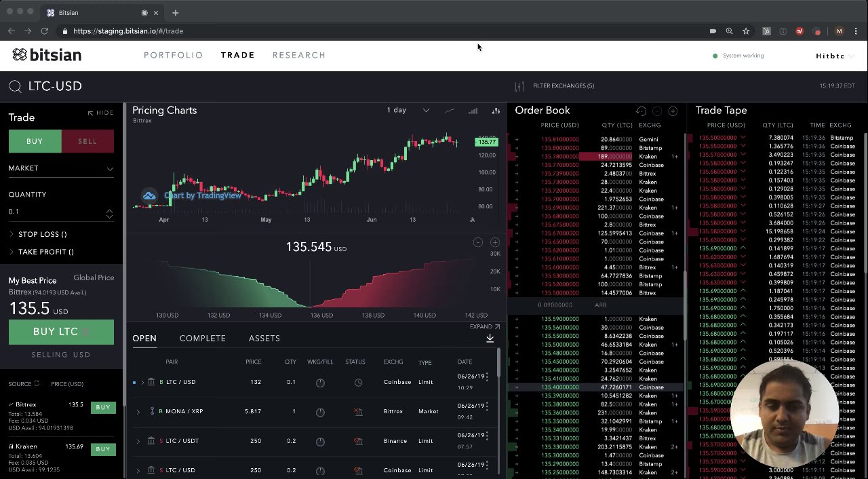Click Order Book minus grouping icon

pyautogui.click(x=657, y=111)
